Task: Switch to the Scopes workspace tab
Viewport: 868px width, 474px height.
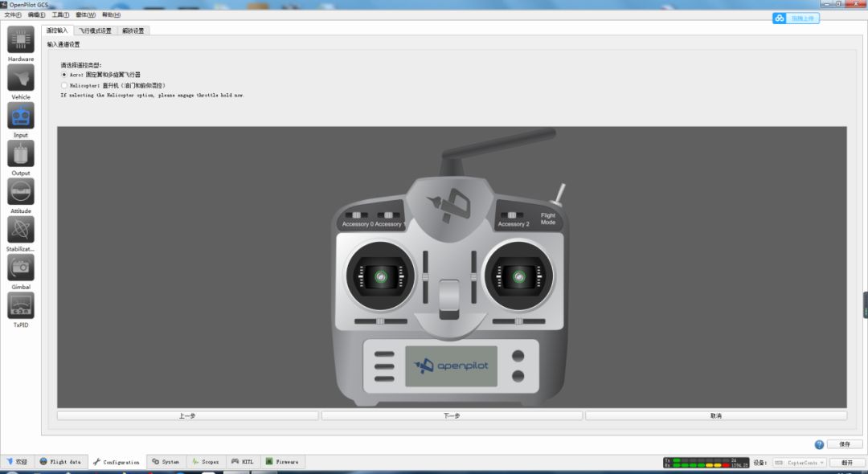Action: click(x=206, y=461)
